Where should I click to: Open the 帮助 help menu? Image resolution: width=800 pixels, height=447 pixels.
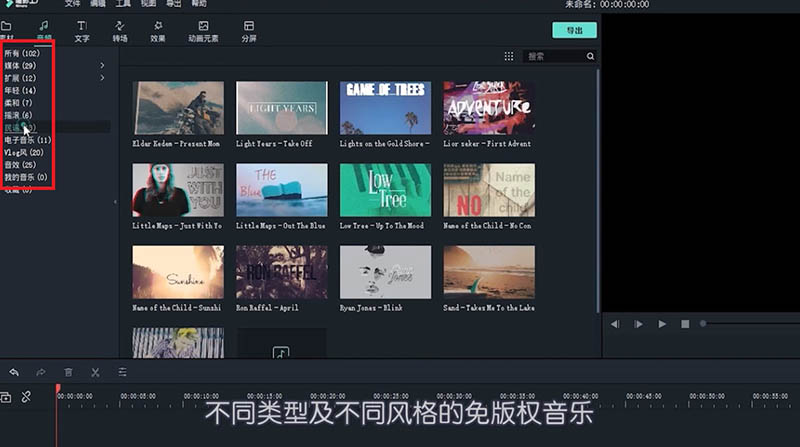199,4
